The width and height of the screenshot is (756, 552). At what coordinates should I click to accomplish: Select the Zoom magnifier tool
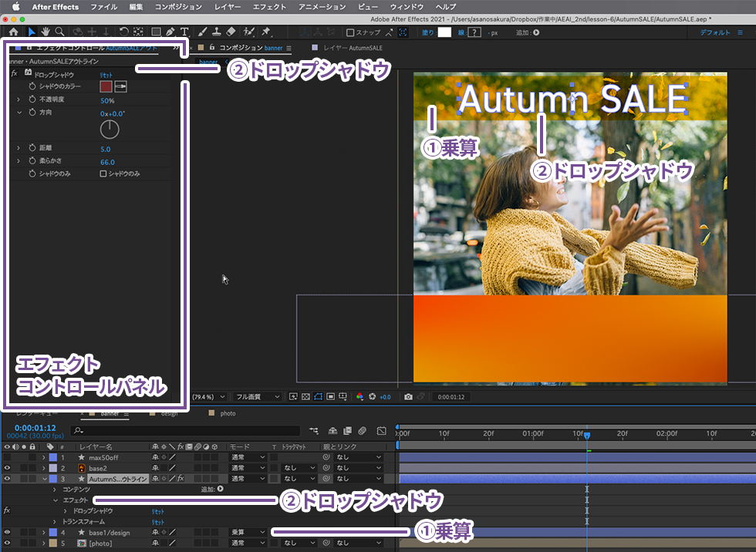(60, 32)
